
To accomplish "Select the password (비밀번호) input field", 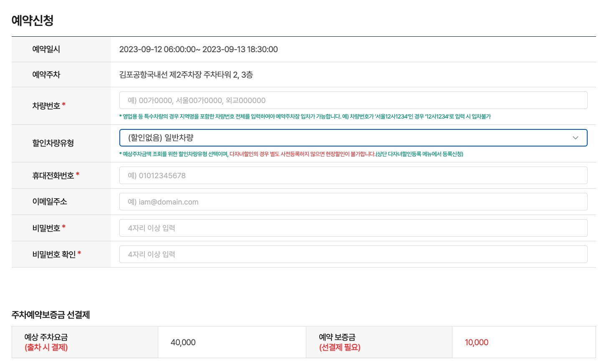I will [x=353, y=228].
